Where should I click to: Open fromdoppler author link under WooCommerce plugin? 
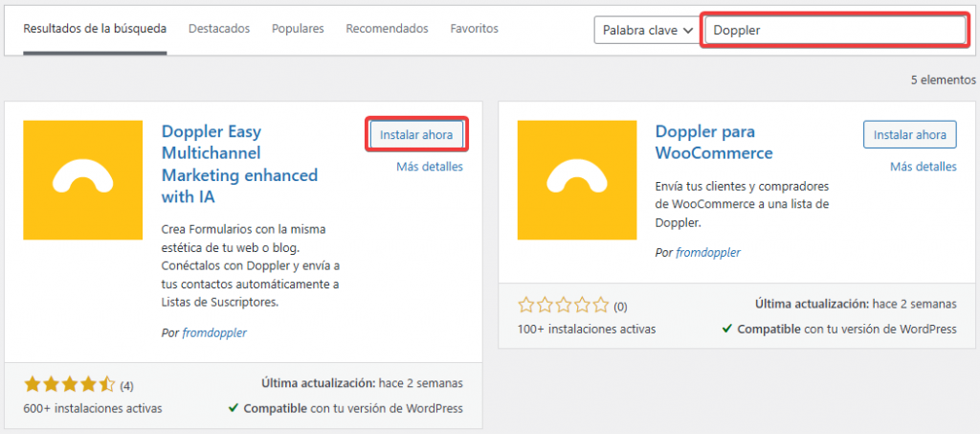708,253
